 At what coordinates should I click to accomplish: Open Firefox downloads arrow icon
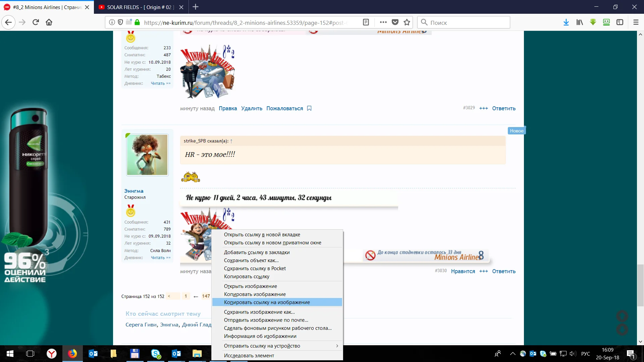click(x=566, y=22)
